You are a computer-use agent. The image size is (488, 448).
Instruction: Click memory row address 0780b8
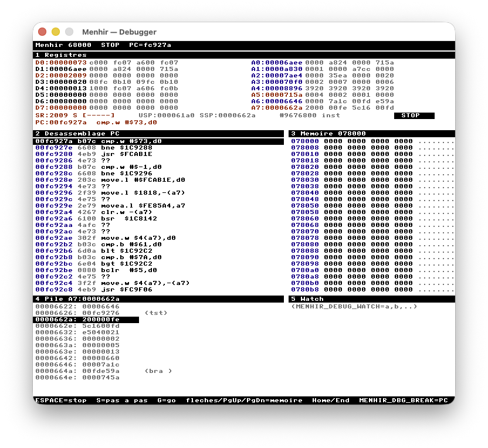coord(305,290)
